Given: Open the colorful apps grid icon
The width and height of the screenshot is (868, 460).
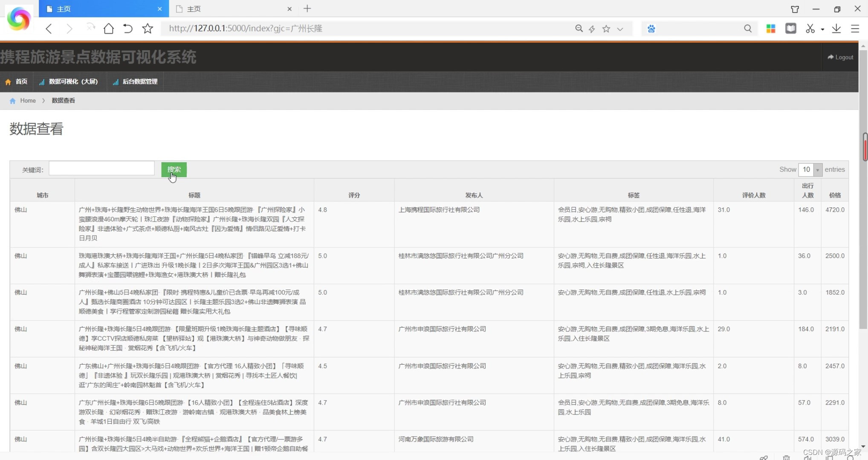Looking at the screenshot, I should point(770,29).
